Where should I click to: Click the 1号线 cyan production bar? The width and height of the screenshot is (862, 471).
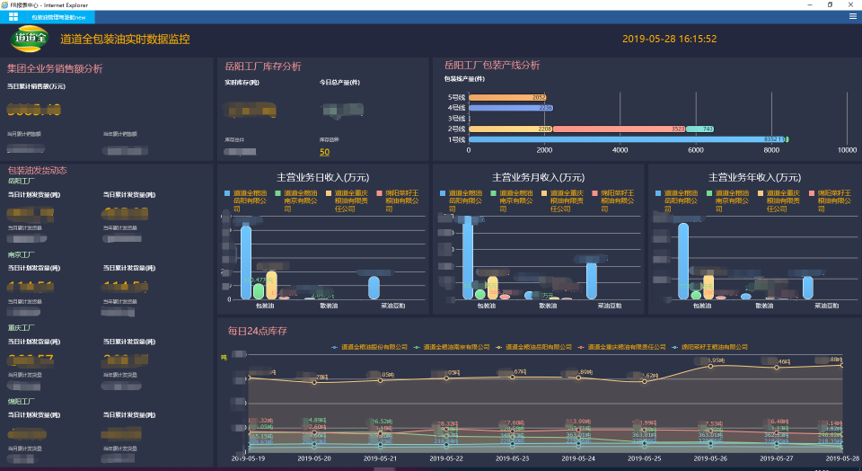point(620,140)
